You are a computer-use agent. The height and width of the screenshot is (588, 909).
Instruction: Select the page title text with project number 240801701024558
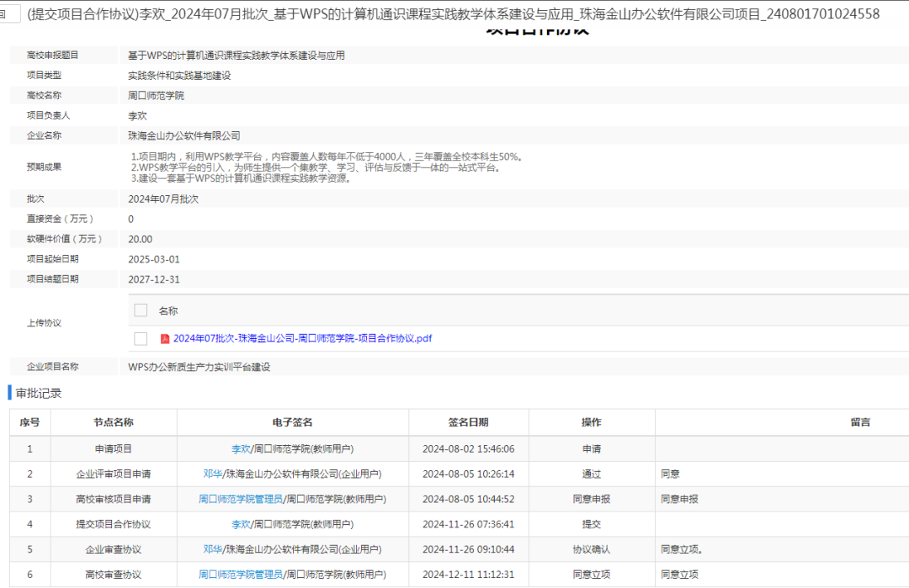click(x=454, y=14)
